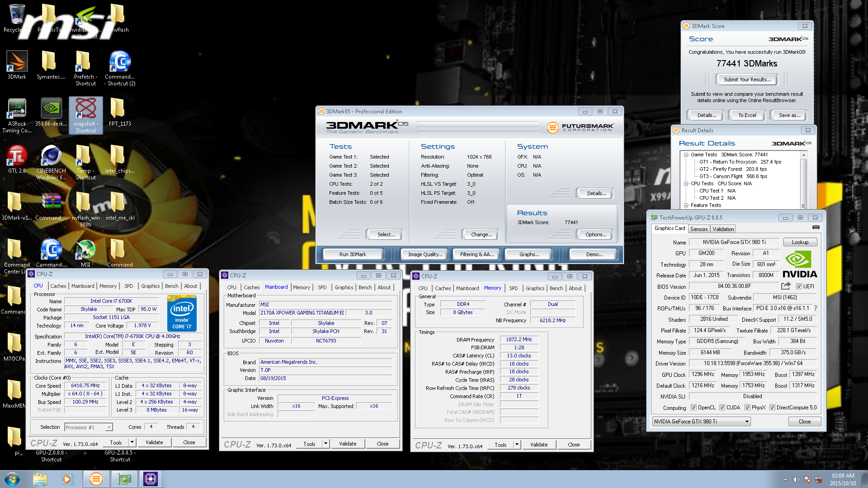Toggle the DirectCompute 5.0 checkbox in GPU-Z
868x488 pixels.
point(772,408)
